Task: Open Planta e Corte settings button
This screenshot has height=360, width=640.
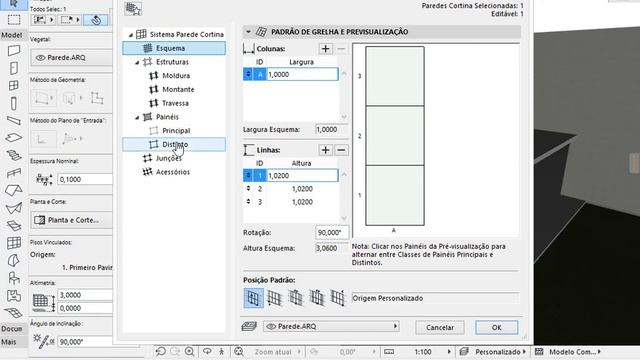Action: [72, 220]
